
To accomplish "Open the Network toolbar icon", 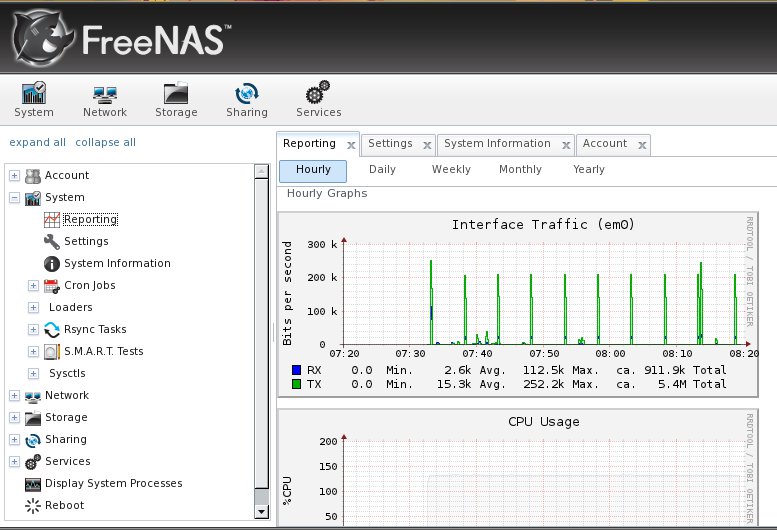I will click(x=105, y=100).
